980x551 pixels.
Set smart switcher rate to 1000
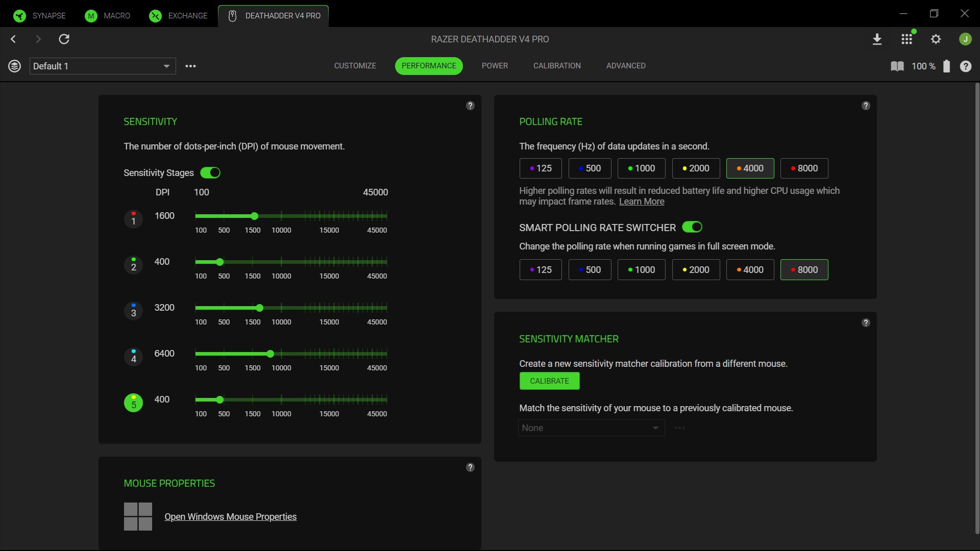click(x=642, y=270)
